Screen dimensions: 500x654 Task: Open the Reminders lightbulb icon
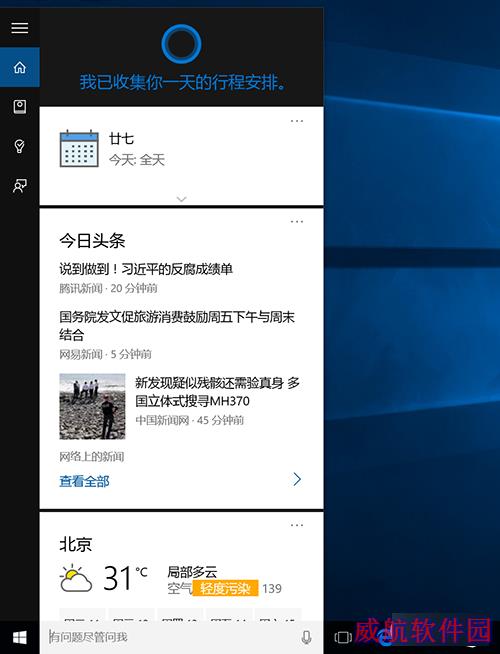point(20,146)
